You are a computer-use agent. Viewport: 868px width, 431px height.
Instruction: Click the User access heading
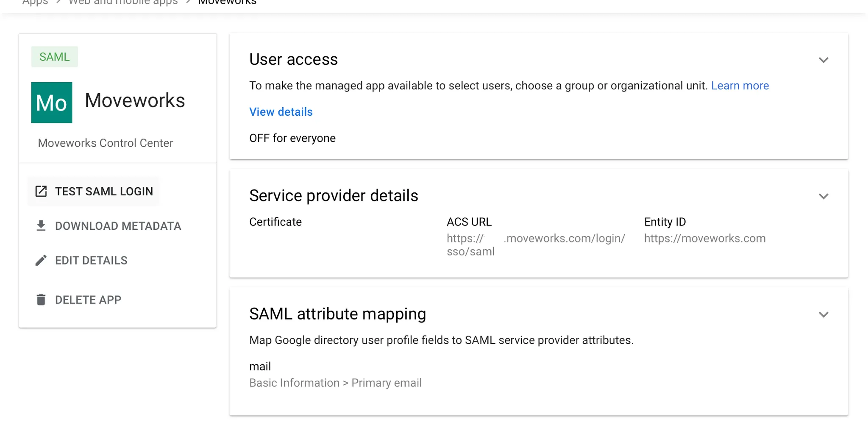[294, 59]
